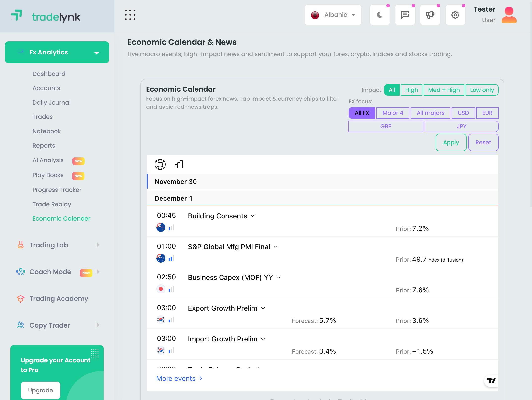Enable the High impact filter chip

click(x=412, y=90)
